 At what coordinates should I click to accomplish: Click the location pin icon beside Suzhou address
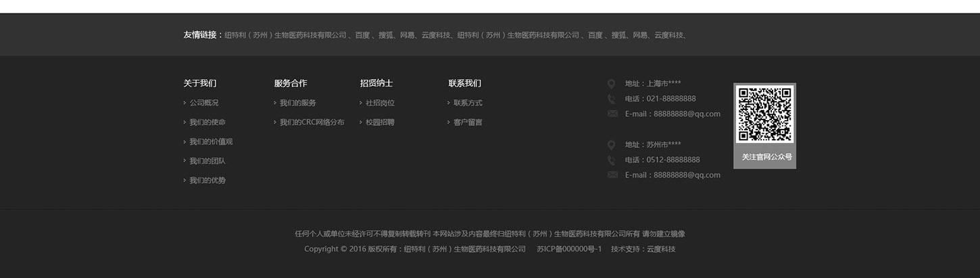coord(611,145)
